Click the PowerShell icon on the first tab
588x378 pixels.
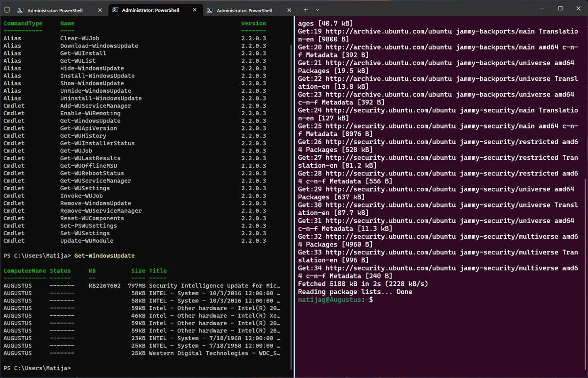click(21, 10)
